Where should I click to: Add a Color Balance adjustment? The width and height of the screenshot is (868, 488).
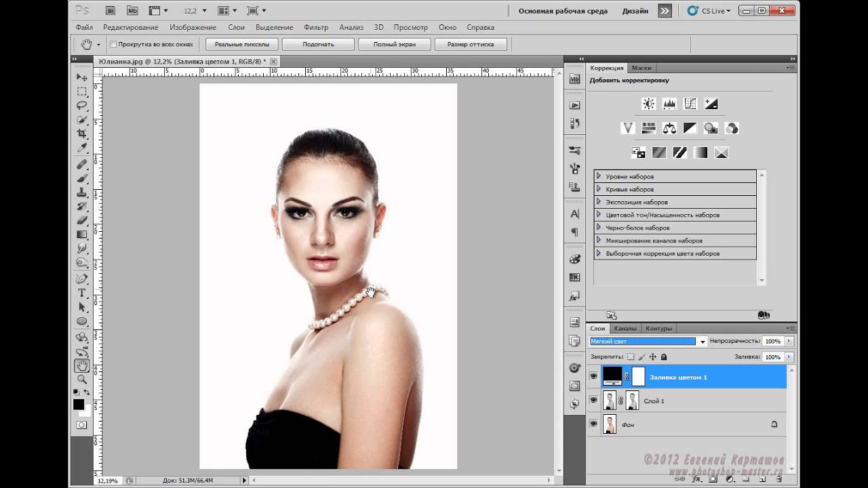(669, 128)
